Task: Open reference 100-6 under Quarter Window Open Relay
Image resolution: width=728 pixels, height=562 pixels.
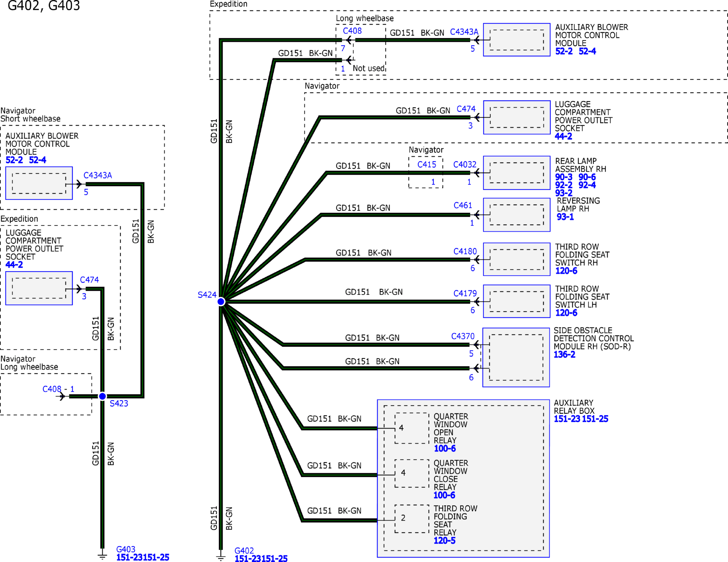Action: click(445, 449)
